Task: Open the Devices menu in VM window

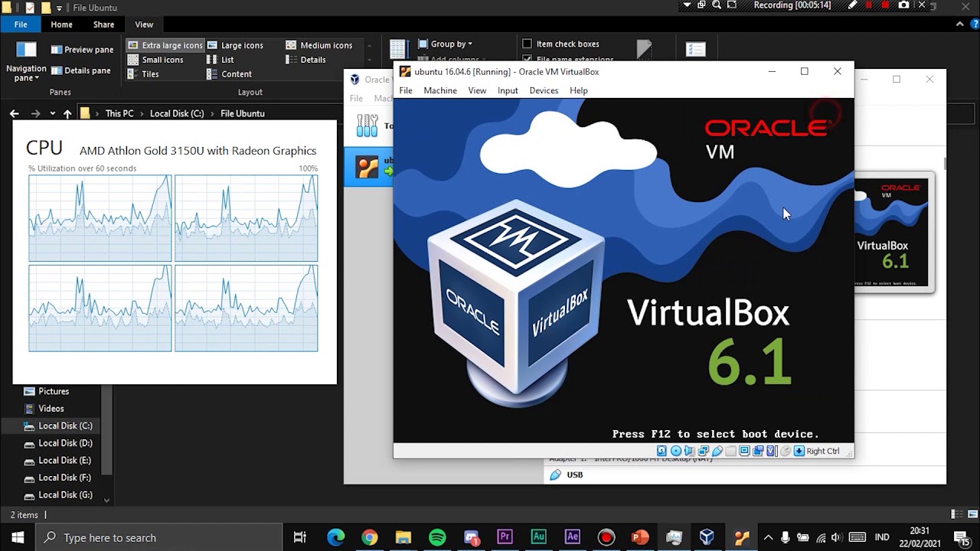Action: pos(544,90)
